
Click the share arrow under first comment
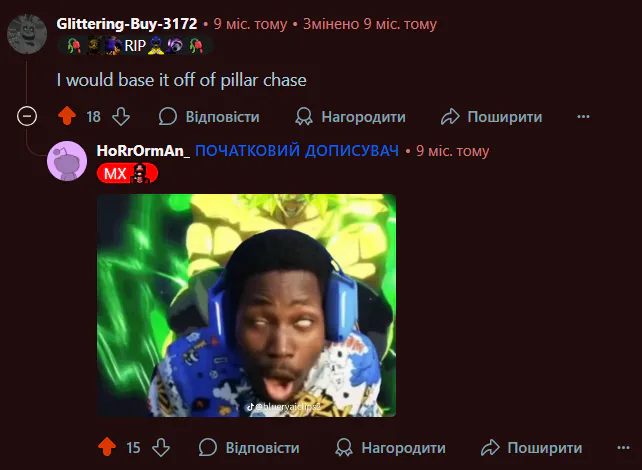click(450, 117)
